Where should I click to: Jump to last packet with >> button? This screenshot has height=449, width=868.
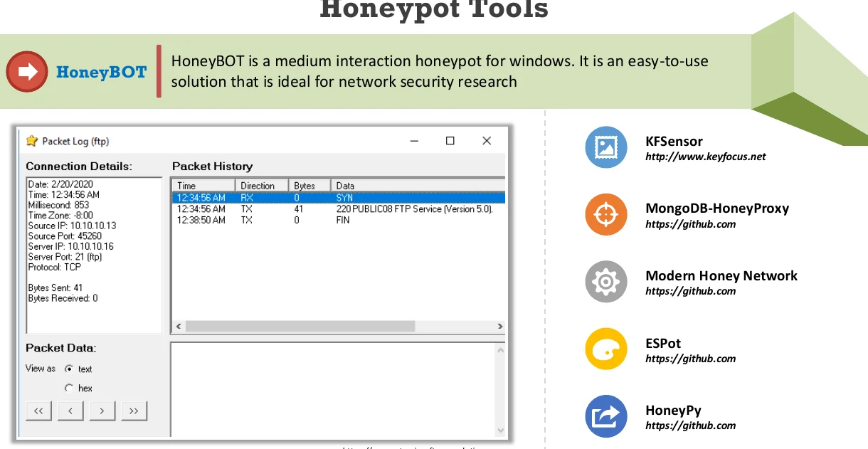pyautogui.click(x=134, y=411)
